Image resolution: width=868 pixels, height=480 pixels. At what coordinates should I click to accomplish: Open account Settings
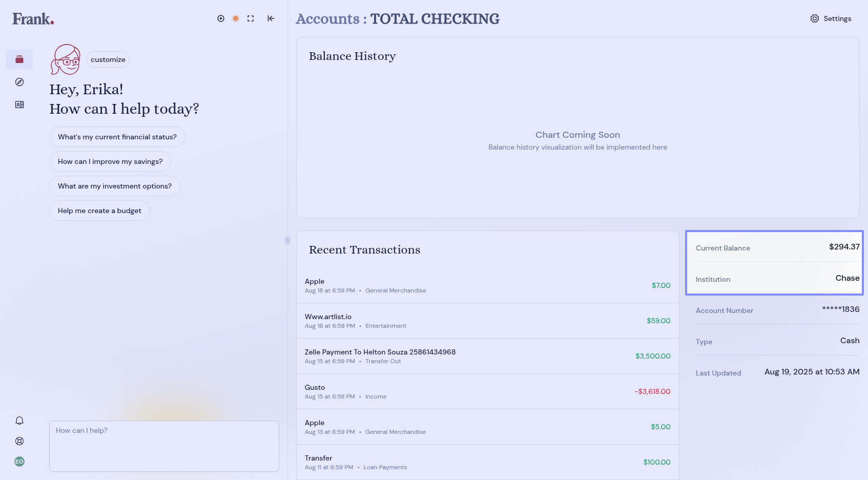pos(831,18)
